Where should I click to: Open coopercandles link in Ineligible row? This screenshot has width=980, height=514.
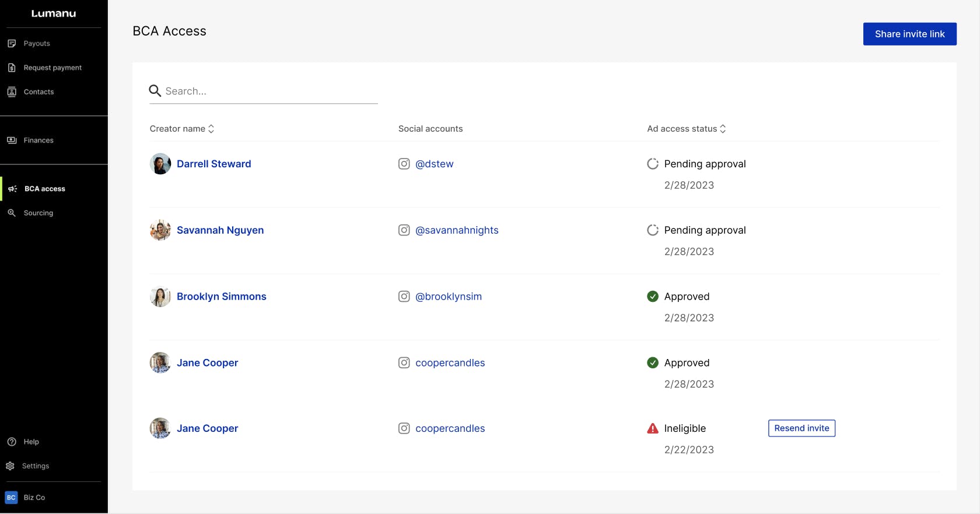450,428
